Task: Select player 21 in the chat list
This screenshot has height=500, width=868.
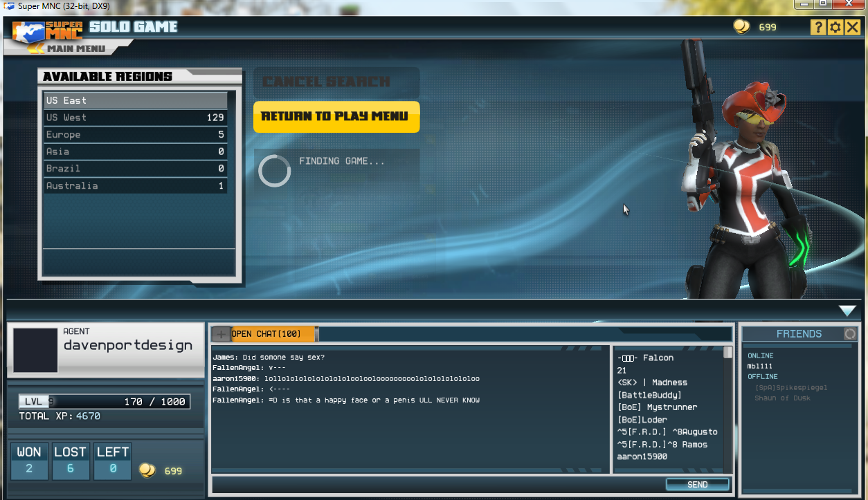Action: pyautogui.click(x=622, y=371)
